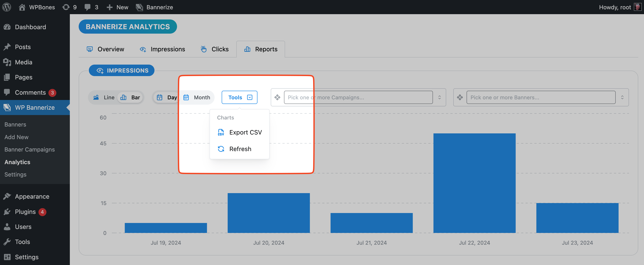Image resolution: width=644 pixels, height=265 pixels.
Task: Choose Refresh from the Tools menu
Action: 240,149
